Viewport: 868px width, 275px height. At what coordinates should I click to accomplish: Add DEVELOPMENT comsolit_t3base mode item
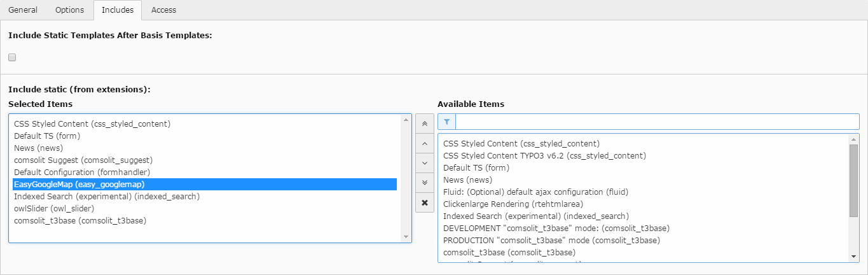pos(645,228)
